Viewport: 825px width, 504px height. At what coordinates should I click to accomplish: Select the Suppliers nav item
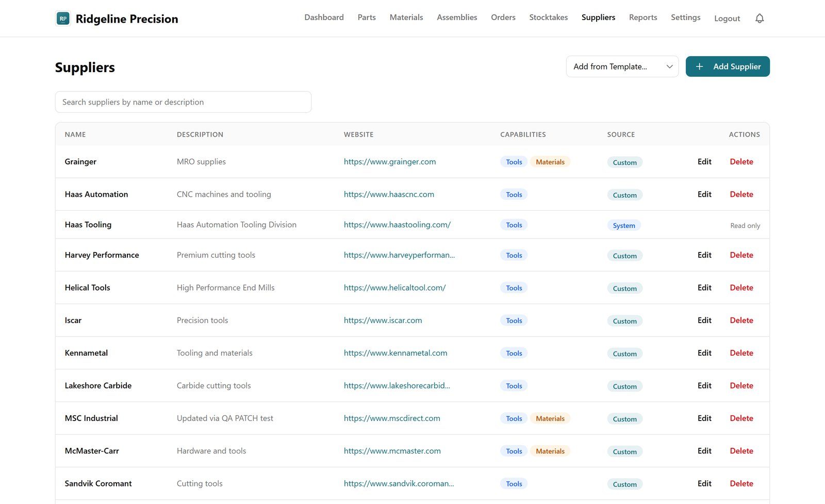click(598, 18)
